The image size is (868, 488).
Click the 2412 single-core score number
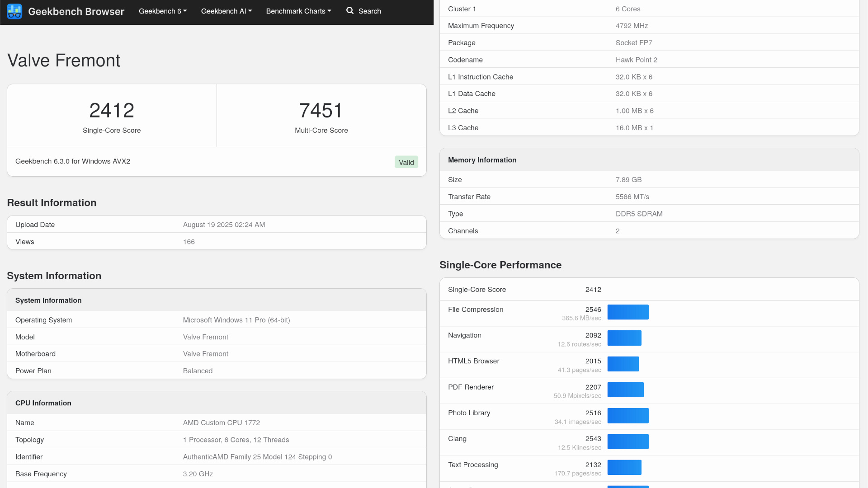coord(112,110)
